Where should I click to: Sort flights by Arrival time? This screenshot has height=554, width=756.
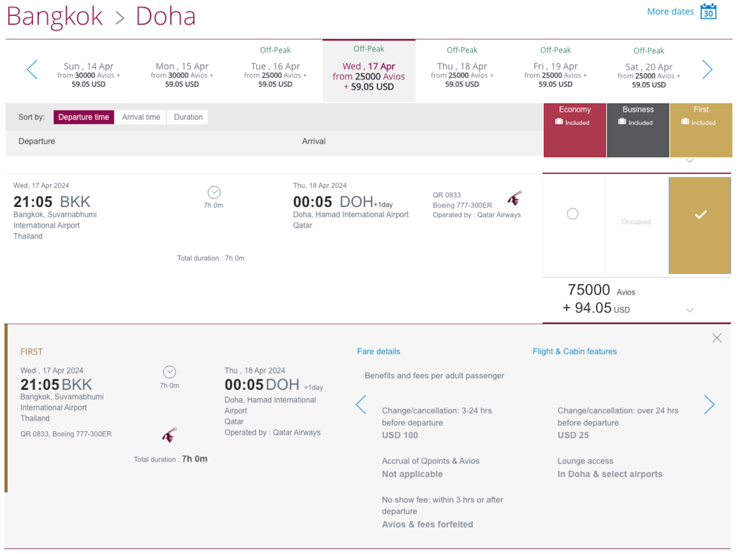click(x=141, y=117)
